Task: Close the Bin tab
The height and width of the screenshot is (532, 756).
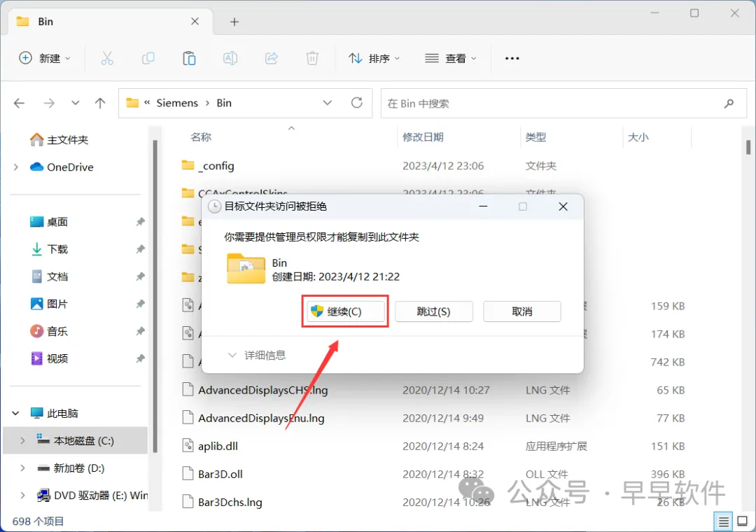Action: [x=195, y=22]
